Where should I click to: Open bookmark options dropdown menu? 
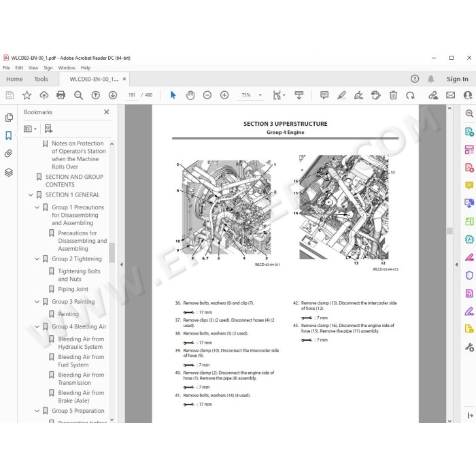(30, 129)
